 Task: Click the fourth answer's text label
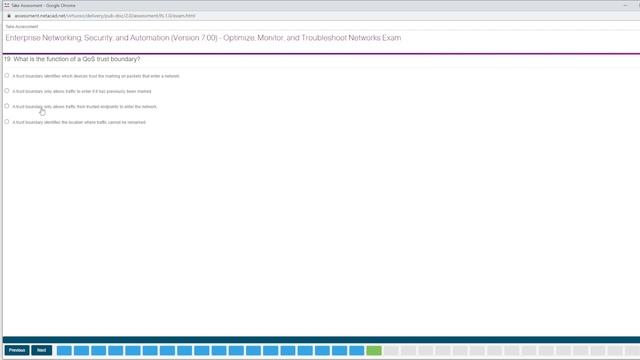click(x=79, y=122)
